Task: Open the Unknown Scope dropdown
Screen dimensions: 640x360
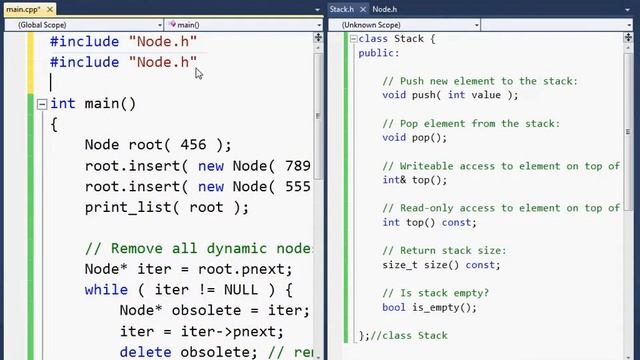Action: pos(405,25)
